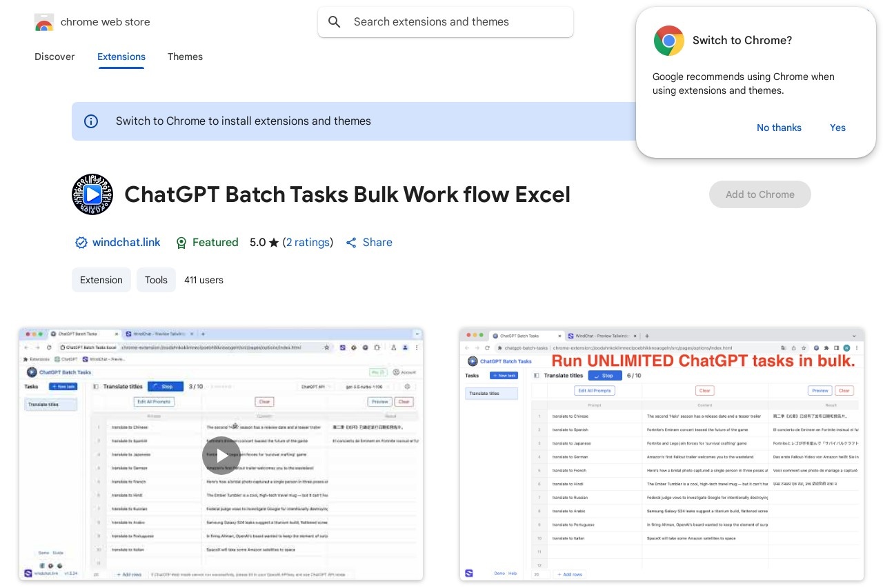This screenshot has width=883, height=588.
Task: Open the first screenshot video thumbnail
Action: pos(221,454)
